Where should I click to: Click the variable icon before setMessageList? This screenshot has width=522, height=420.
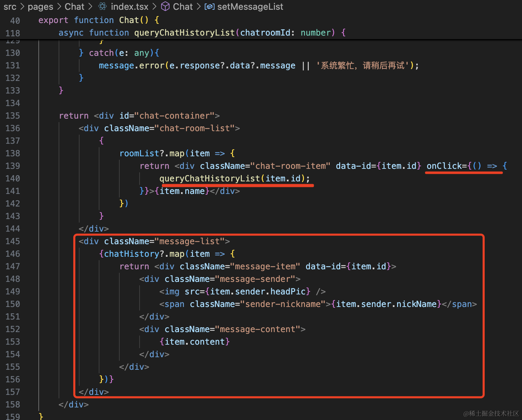pos(209,6)
